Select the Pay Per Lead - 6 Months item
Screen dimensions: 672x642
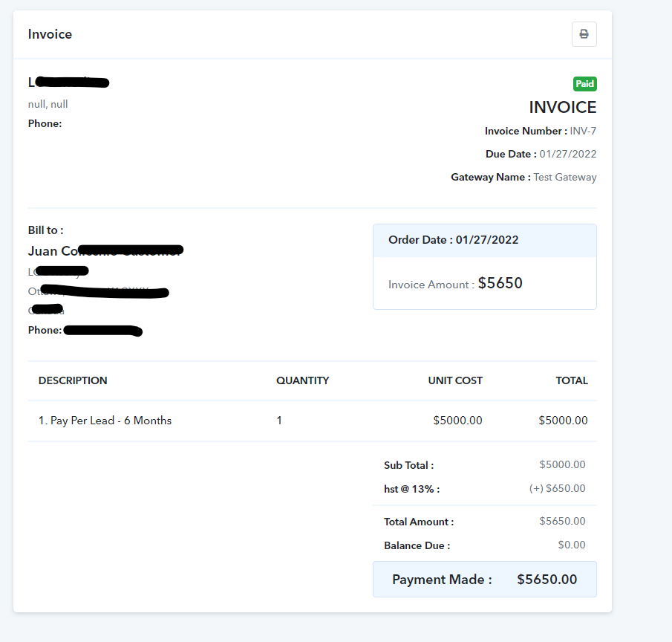pyautogui.click(x=105, y=421)
